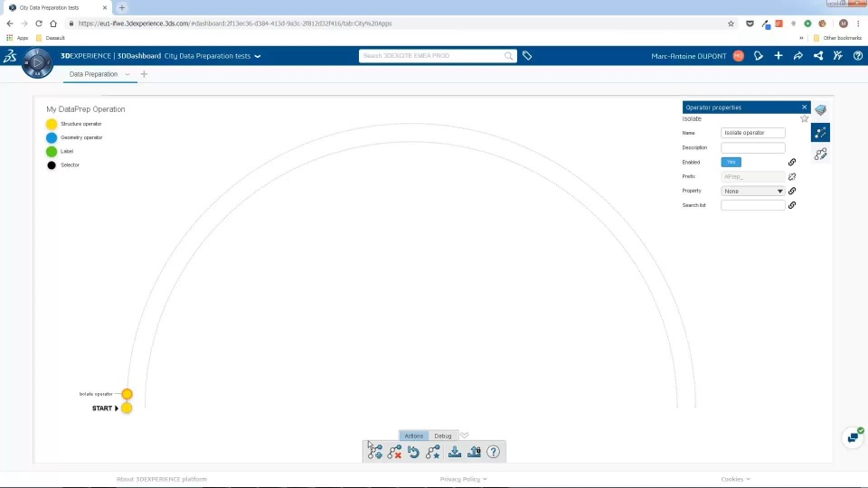Click the favorite operator star toolbar icon
This screenshot has width=868, height=488.
tap(433, 452)
